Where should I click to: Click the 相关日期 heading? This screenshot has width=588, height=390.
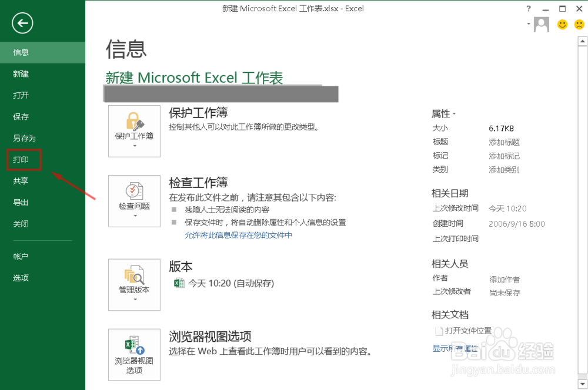450,193
